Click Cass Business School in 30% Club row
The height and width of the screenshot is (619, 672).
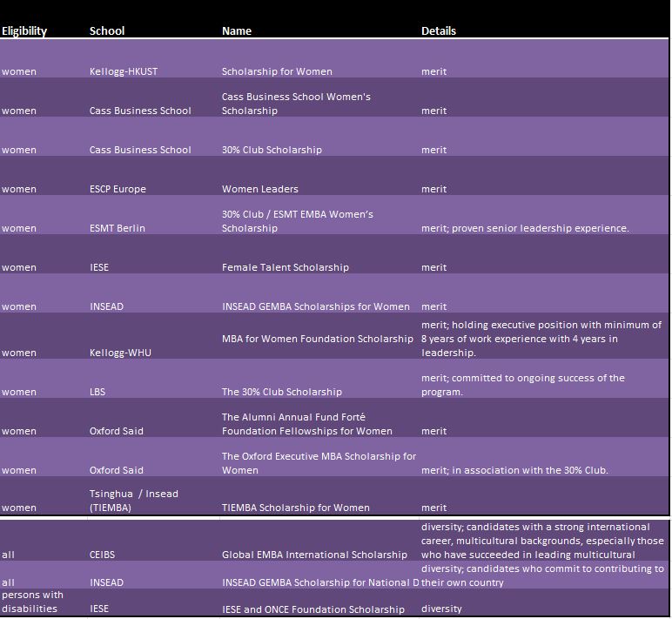pos(140,150)
